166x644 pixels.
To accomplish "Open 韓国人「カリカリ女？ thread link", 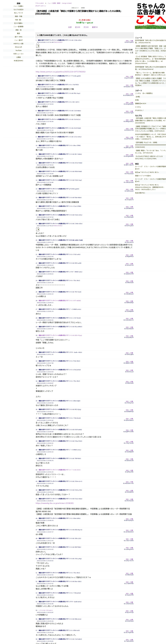I will click(x=150, y=152).
